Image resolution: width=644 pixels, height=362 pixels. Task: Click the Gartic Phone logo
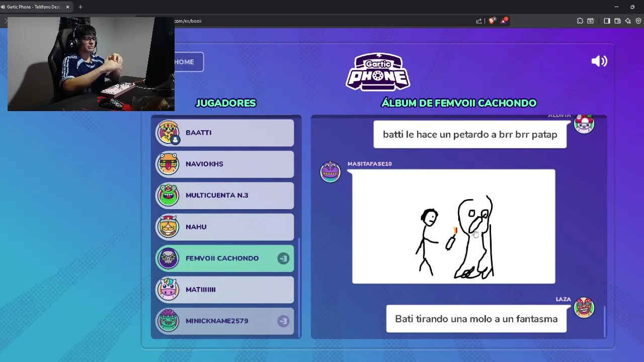coord(378,72)
